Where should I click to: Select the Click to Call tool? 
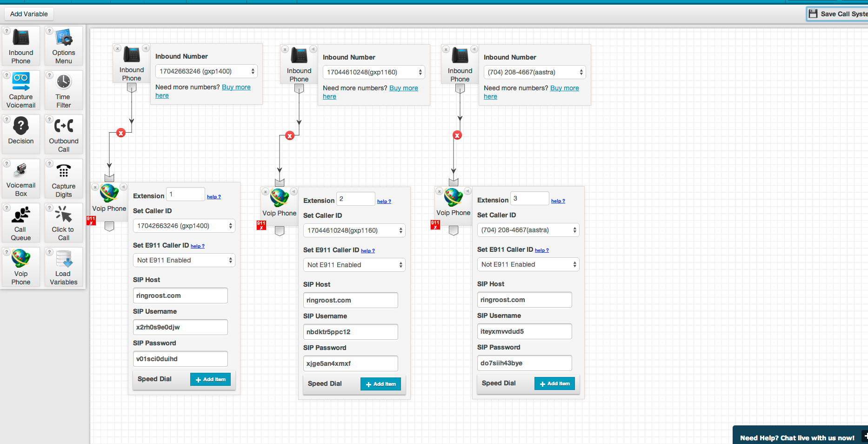64,222
